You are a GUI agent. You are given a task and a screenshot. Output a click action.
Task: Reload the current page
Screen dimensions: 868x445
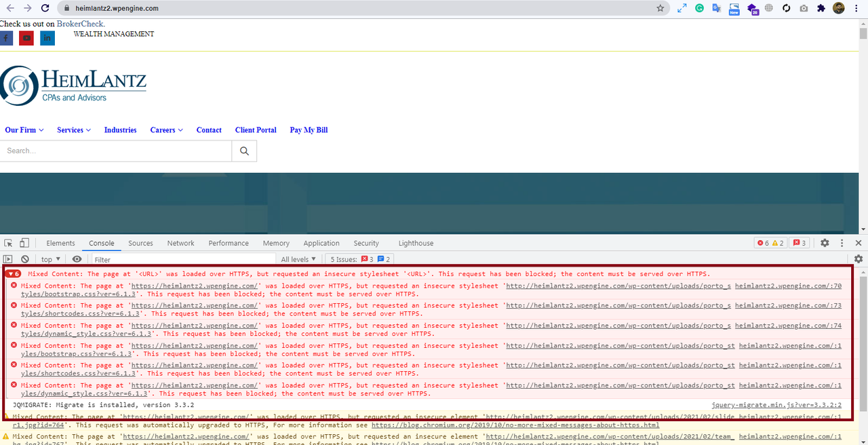(45, 8)
